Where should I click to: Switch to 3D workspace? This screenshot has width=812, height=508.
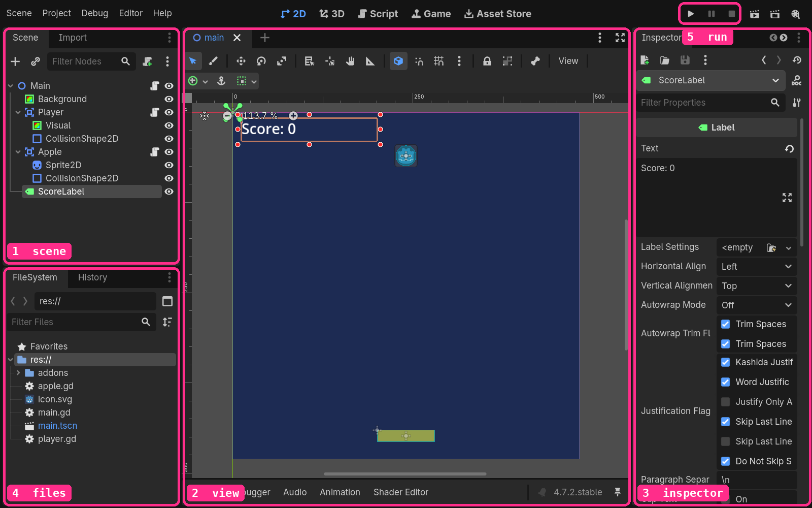pos(332,14)
